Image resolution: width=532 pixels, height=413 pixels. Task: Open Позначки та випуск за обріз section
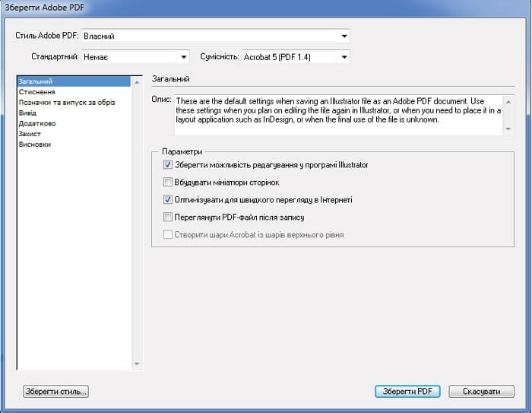[x=67, y=102]
